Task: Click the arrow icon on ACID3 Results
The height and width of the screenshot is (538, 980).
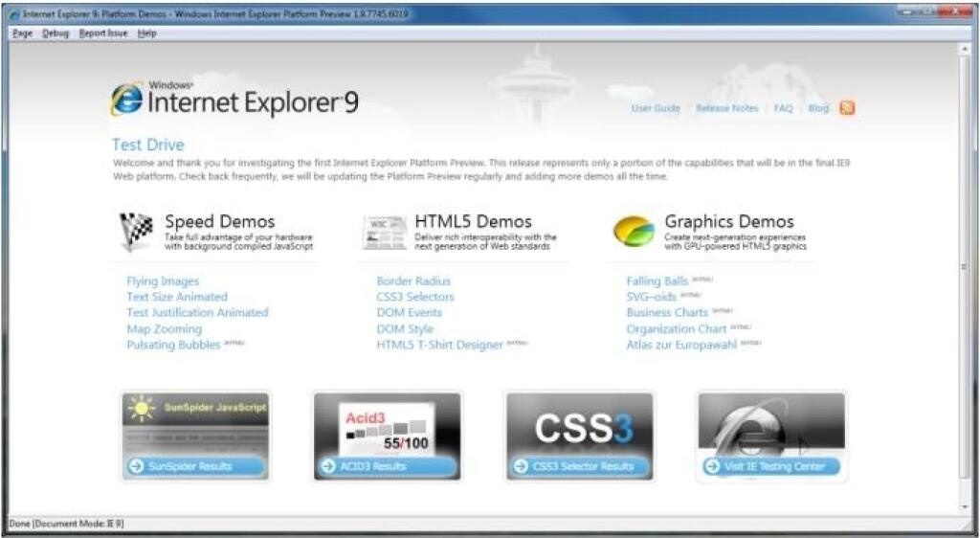Action: pyautogui.click(x=329, y=466)
